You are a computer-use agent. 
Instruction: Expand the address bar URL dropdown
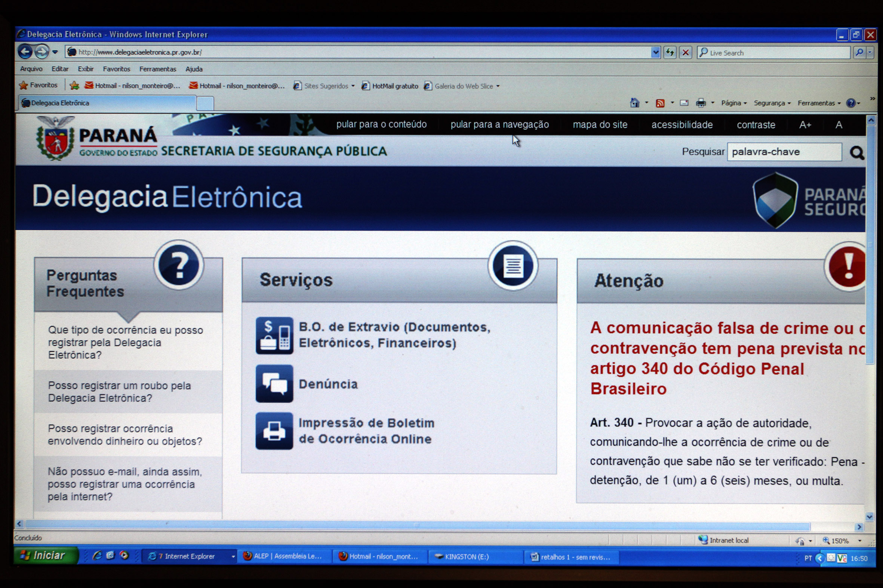coord(655,53)
